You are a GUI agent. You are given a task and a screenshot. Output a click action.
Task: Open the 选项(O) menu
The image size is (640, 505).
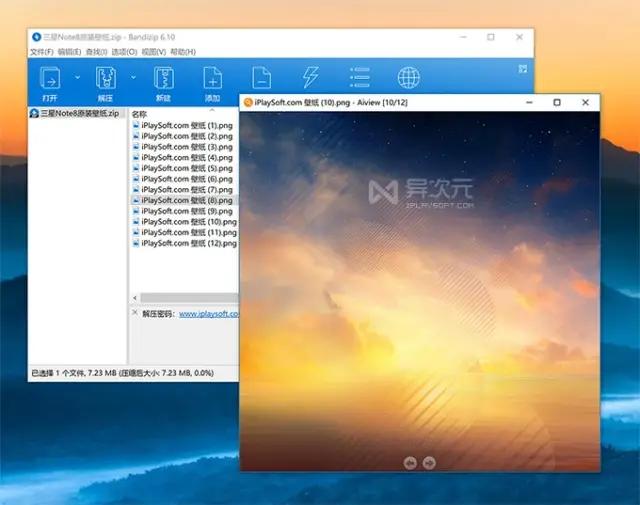(124, 52)
